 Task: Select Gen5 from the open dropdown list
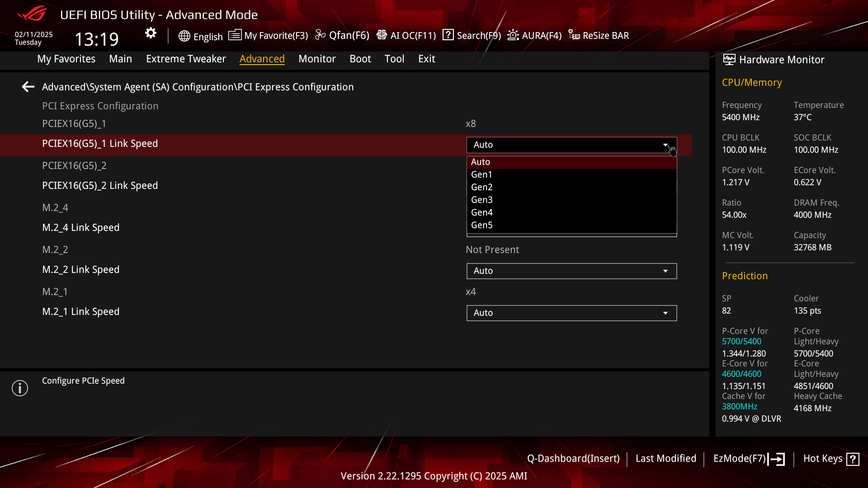pyautogui.click(x=482, y=225)
